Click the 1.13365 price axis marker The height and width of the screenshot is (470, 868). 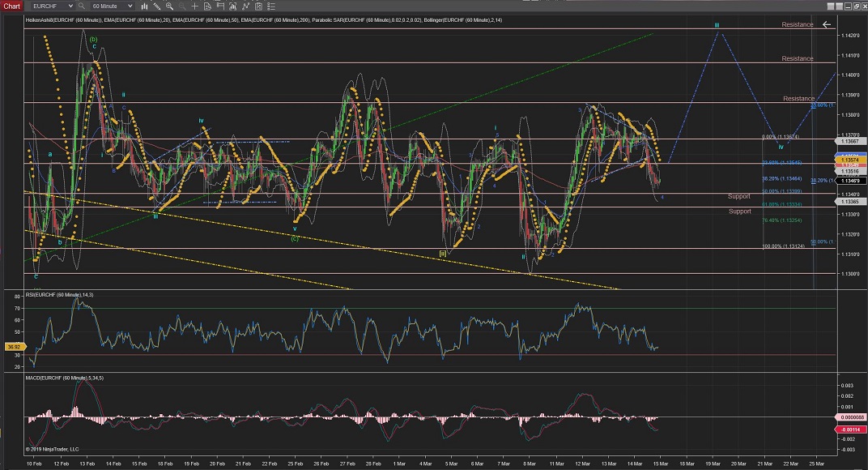849,201
